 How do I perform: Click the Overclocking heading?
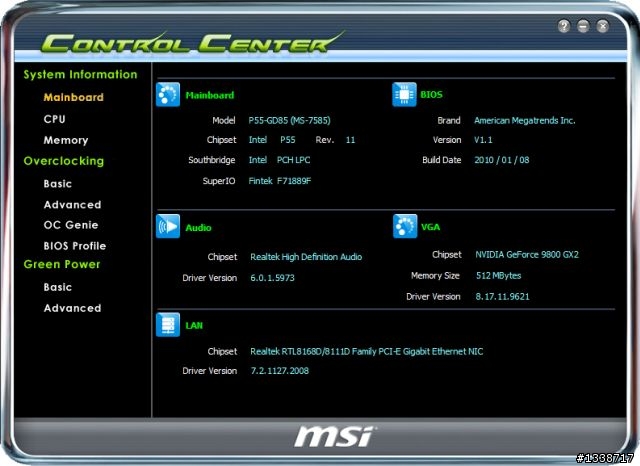coord(64,161)
